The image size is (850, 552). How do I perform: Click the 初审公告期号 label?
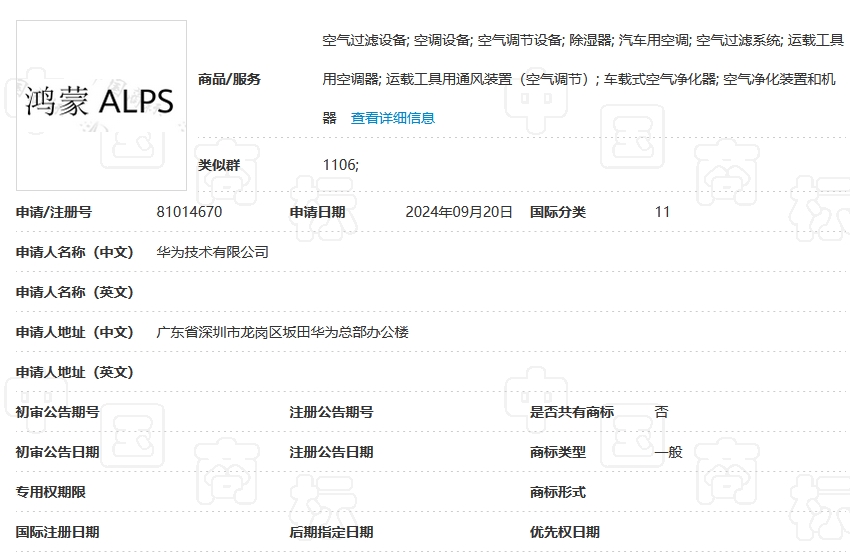(57, 412)
